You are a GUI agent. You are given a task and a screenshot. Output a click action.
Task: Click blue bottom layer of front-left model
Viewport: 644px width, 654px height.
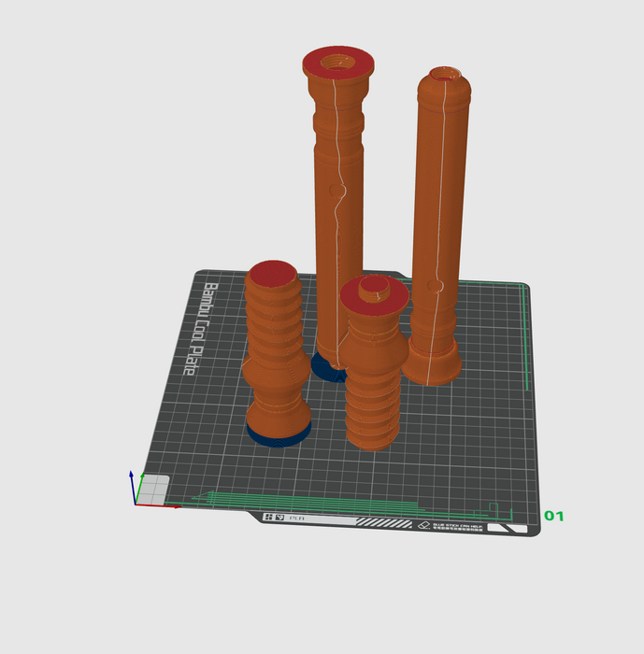pyautogui.click(x=278, y=434)
